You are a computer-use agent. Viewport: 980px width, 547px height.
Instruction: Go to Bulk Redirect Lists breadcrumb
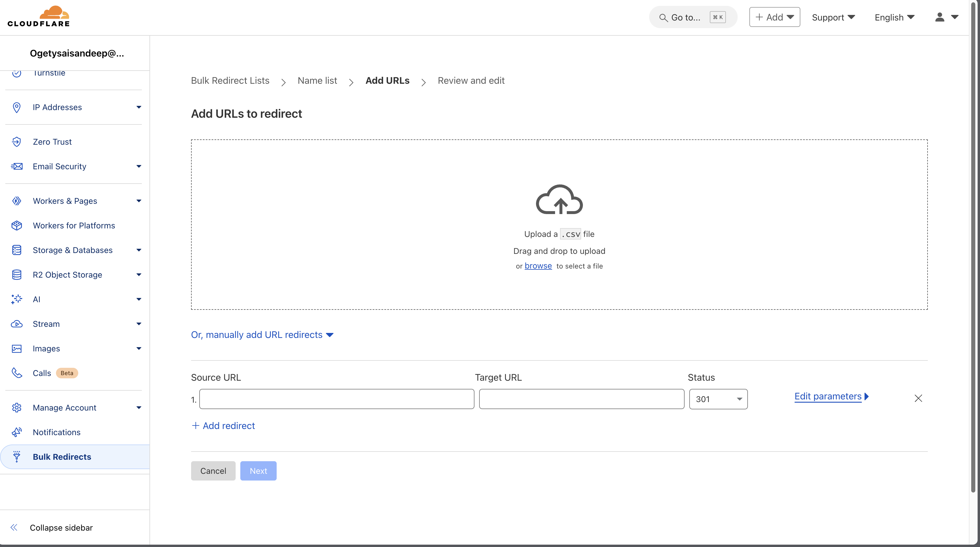coord(230,81)
